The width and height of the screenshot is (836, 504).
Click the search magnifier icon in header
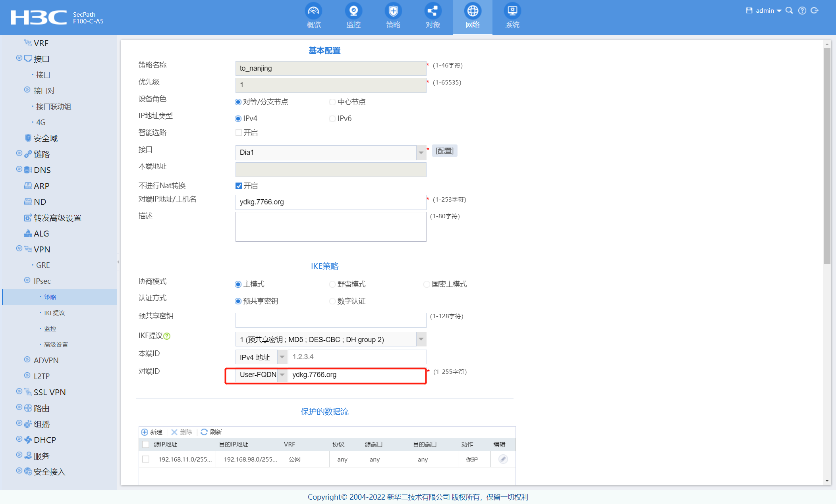tap(789, 11)
